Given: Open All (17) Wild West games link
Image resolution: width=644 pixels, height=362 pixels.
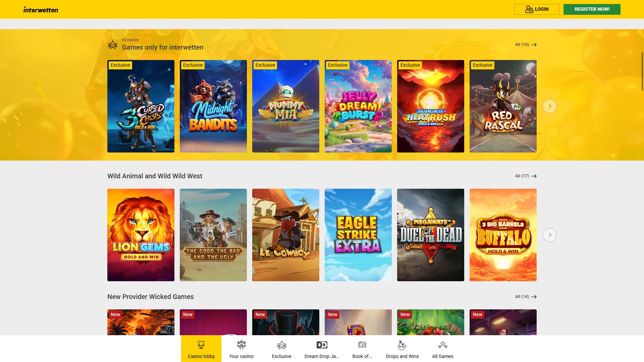Looking at the screenshot, I should click(x=526, y=176).
